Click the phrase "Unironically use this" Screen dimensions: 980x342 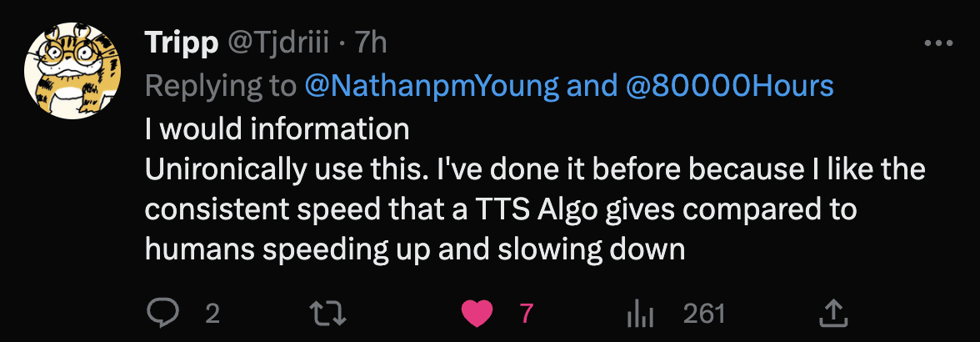285,169
